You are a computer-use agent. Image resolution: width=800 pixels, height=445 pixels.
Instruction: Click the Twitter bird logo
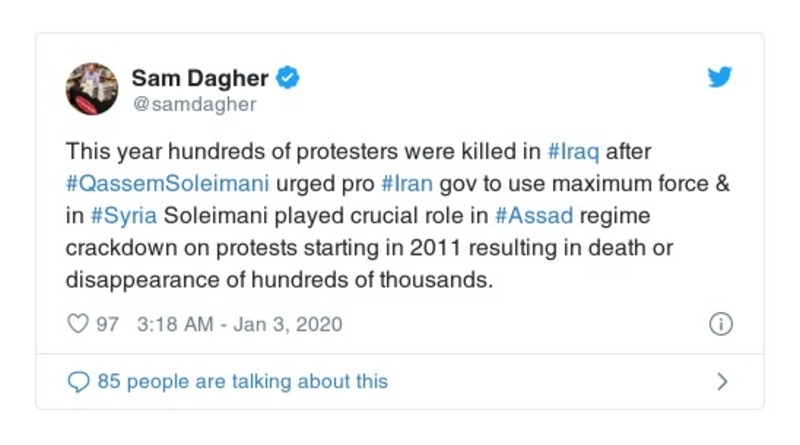720,77
